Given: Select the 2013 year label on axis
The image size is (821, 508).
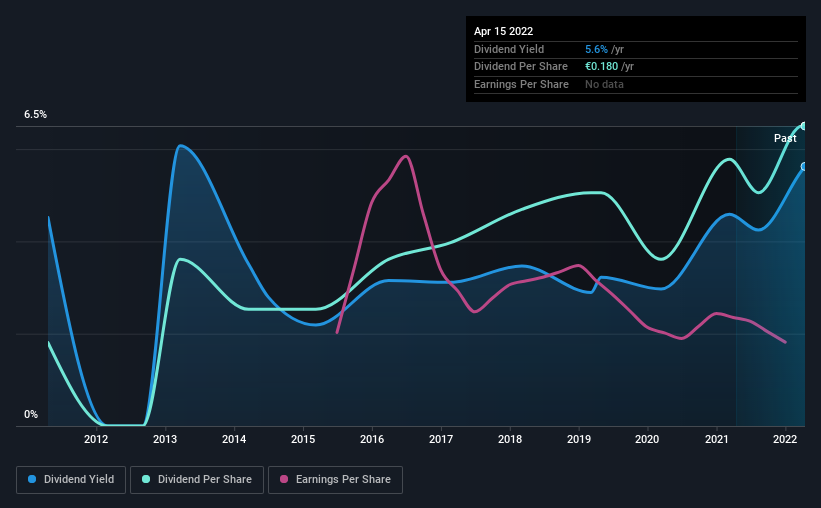Looking at the screenshot, I should (165, 439).
